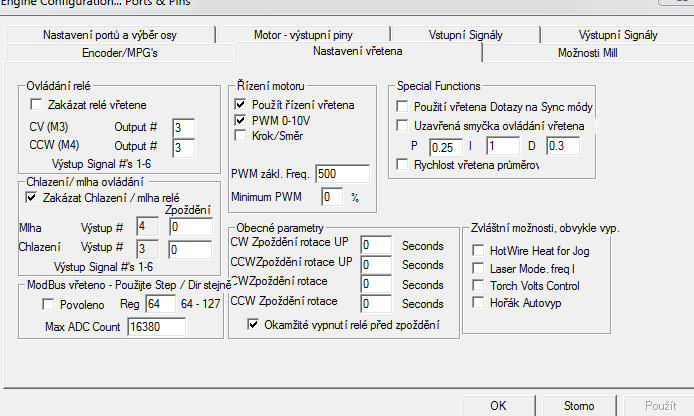This screenshot has height=416, width=694.
Task: Focus the Max ADC Count field
Action: (x=156, y=327)
